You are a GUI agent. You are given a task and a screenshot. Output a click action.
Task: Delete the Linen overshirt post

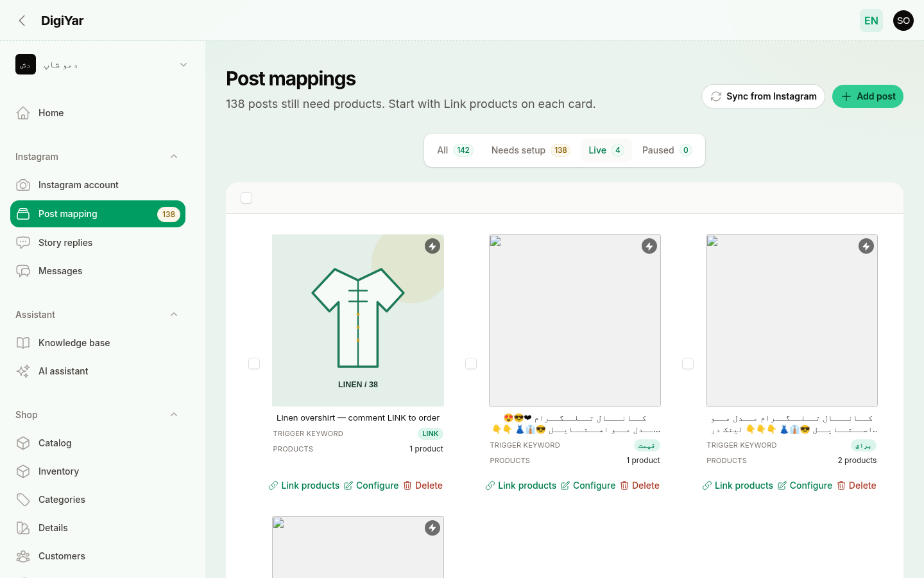click(x=423, y=486)
